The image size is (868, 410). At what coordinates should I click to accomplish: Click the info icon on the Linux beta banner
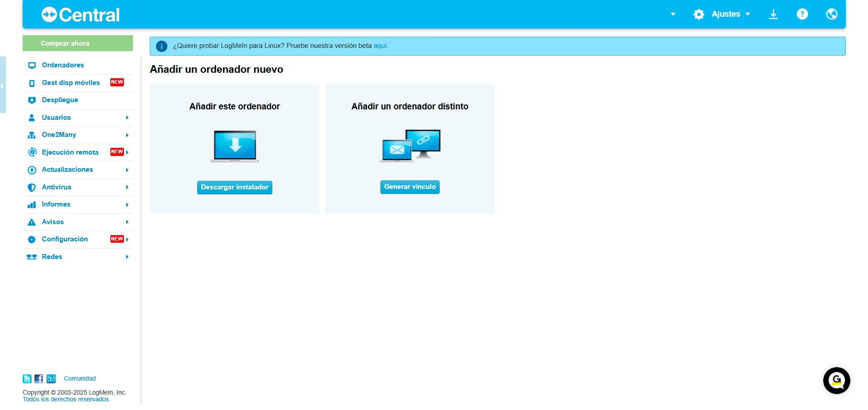pos(162,46)
